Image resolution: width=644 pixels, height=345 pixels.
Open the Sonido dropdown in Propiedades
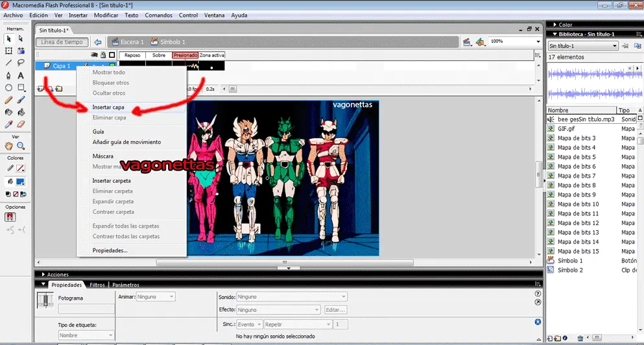(x=292, y=296)
